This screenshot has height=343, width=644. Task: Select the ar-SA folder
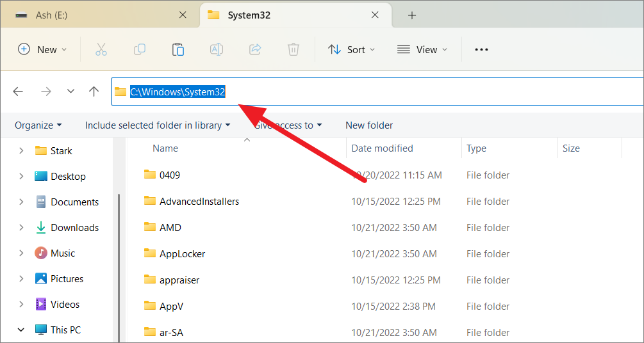[171, 333]
